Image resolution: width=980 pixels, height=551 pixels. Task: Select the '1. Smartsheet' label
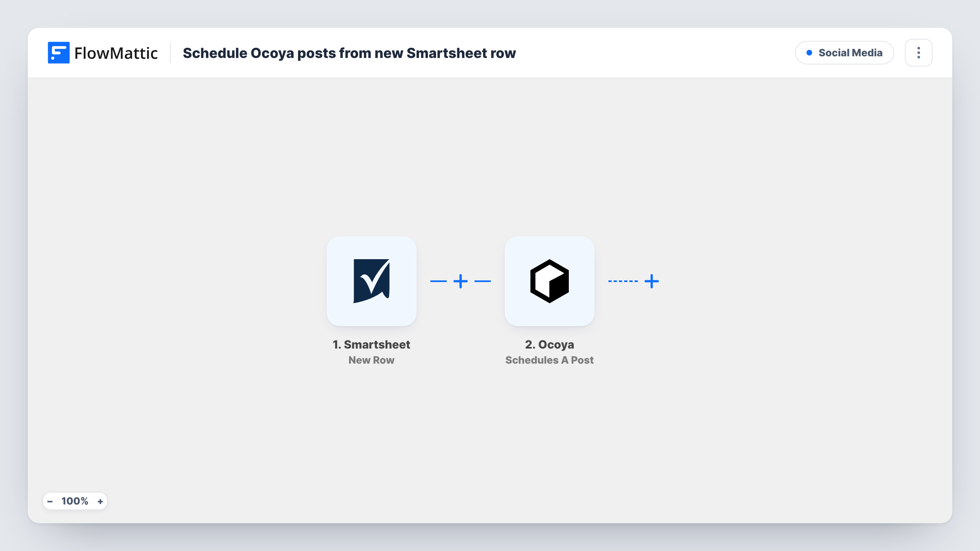click(371, 344)
